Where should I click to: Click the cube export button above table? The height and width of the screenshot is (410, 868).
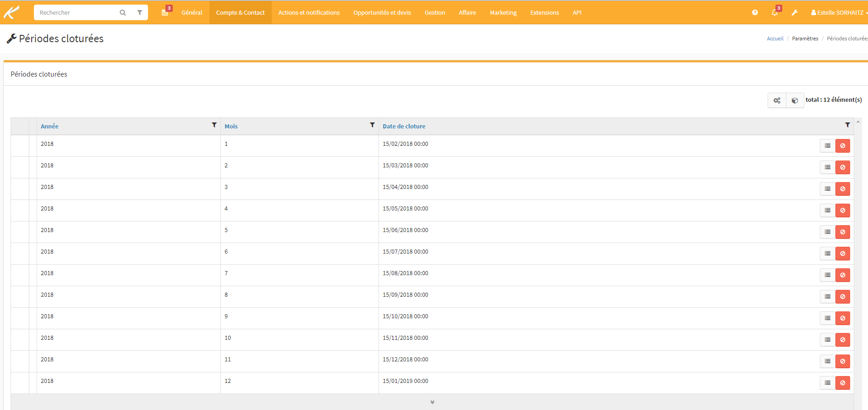click(x=795, y=100)
